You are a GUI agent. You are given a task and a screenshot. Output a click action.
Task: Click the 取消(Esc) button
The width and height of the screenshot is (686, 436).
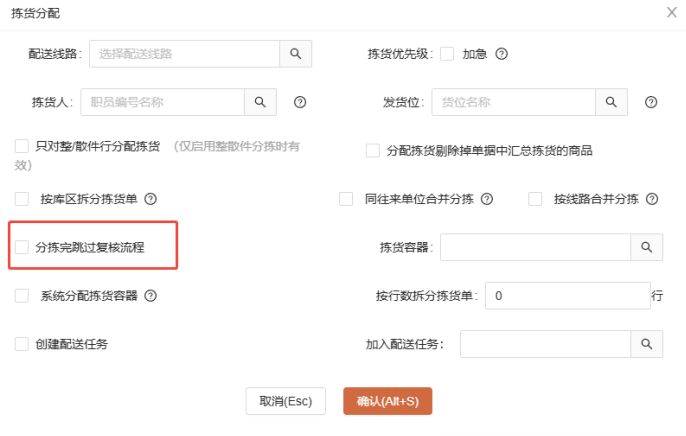click(x=286, y=401)
